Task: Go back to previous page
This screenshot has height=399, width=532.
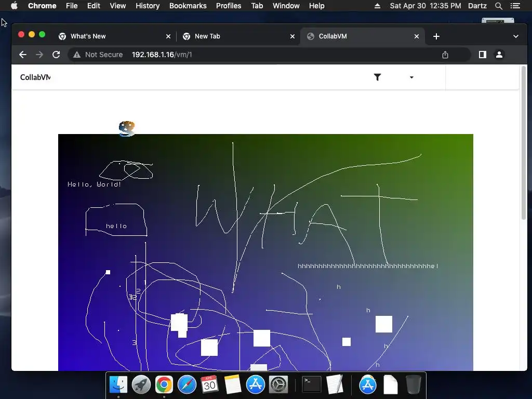Action: coord(23,55)
